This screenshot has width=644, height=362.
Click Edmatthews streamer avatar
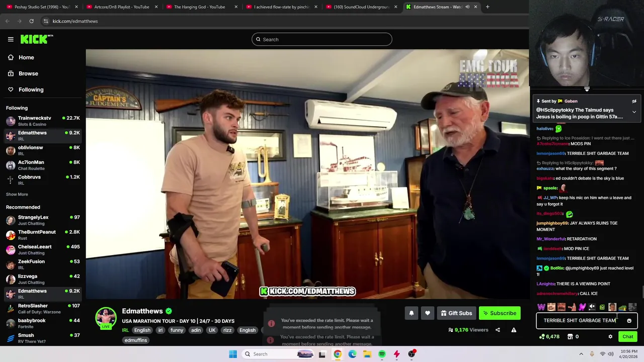tap(106, 318)
